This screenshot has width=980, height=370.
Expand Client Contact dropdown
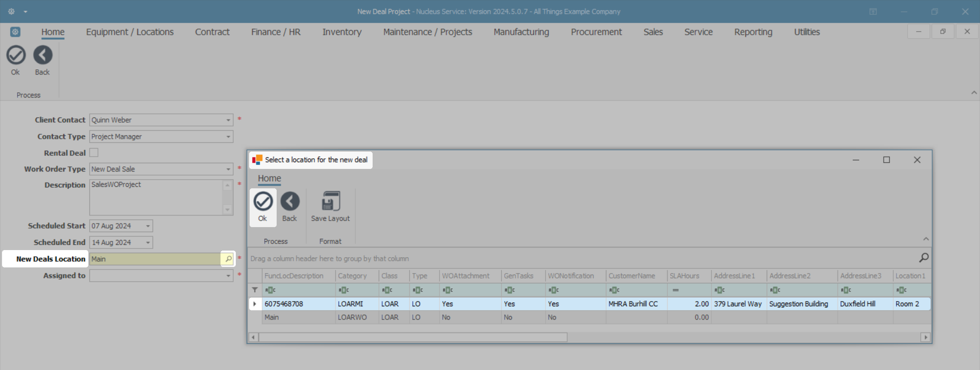point(228,120)
